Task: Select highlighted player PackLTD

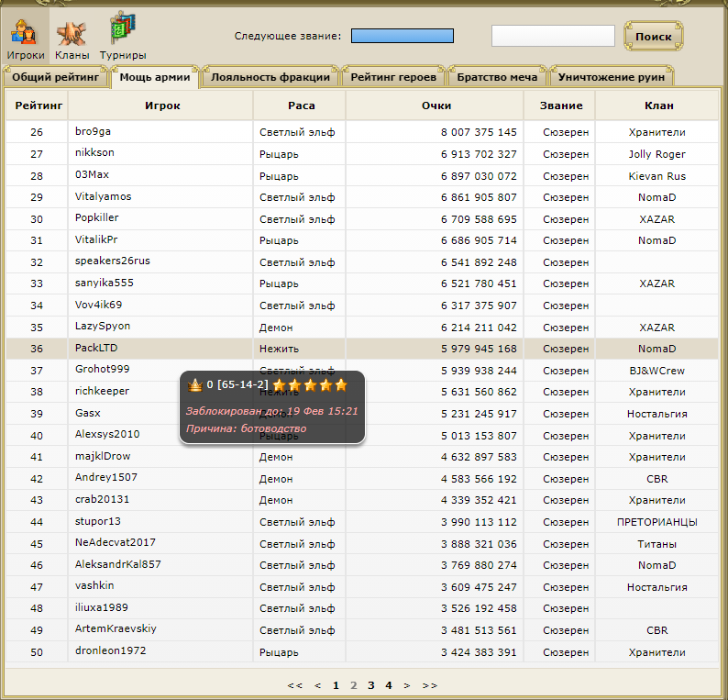Action: 96,348
